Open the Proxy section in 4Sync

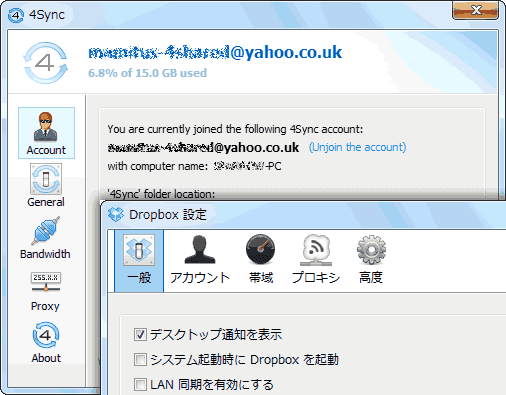coord(45,291)
